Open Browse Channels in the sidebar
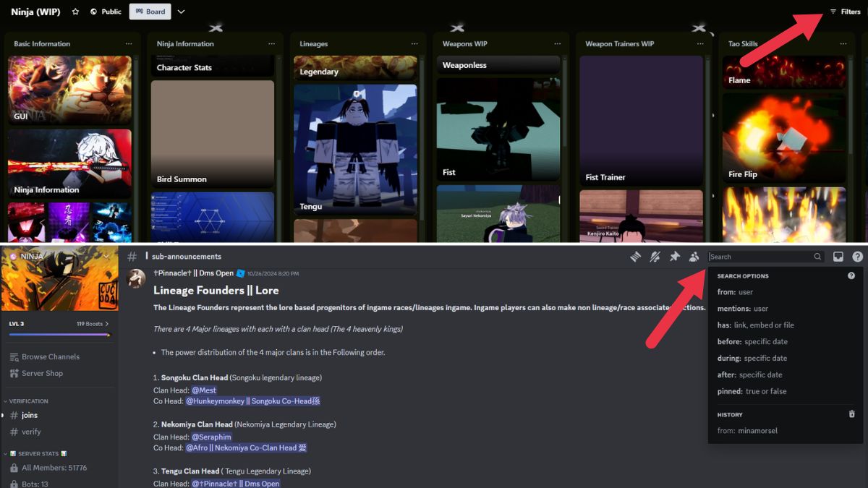Viewport: 868px width, 488px height. (x=50, y=356)
